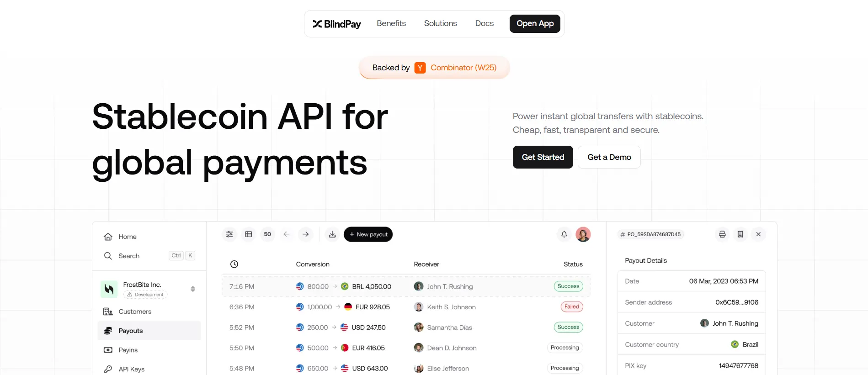Click John T. Rushing in receiver column
868x375 pixels.
pyautogui.click(x=450, y=286)
